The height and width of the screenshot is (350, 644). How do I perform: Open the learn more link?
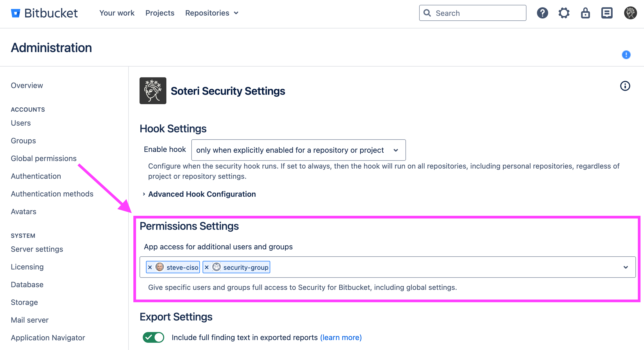(341, 337)
